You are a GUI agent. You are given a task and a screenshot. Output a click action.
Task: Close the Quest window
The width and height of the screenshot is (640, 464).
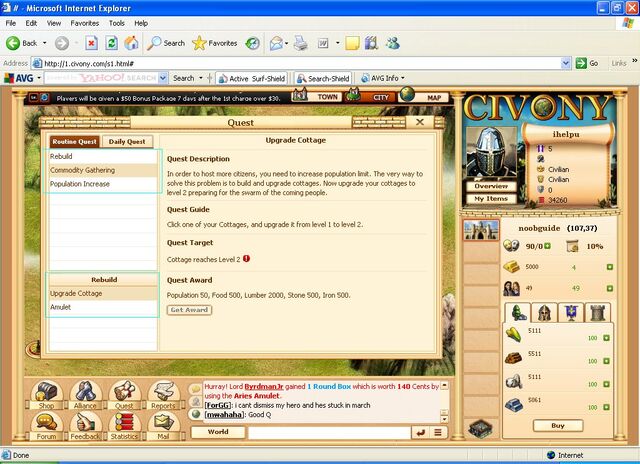tap(420, 122)
